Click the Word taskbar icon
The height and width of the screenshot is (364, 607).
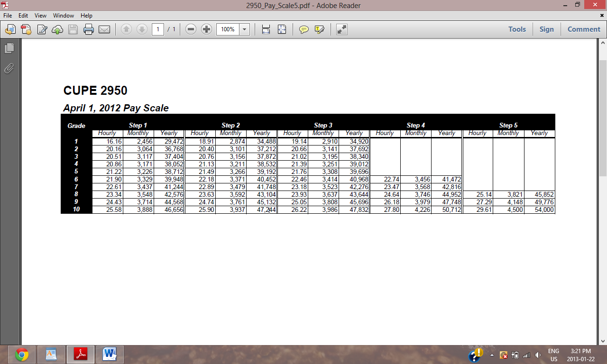(x=110, y=355)
